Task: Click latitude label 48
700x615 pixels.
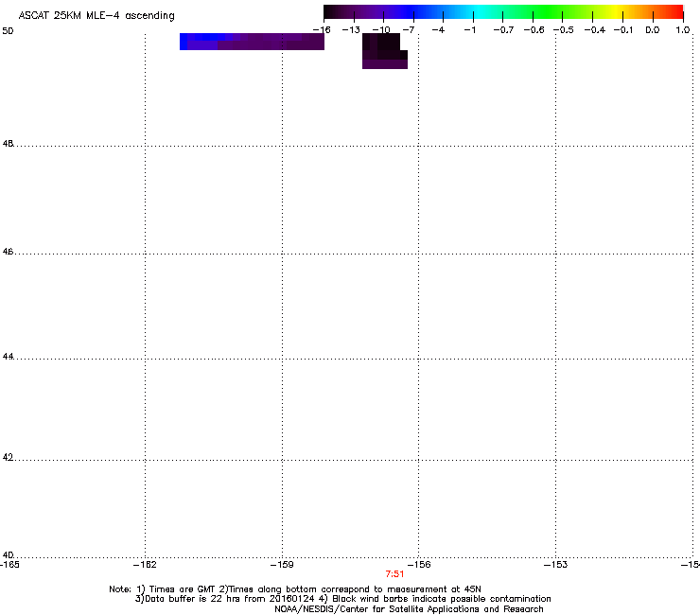Action: click(x=8, y=144)
